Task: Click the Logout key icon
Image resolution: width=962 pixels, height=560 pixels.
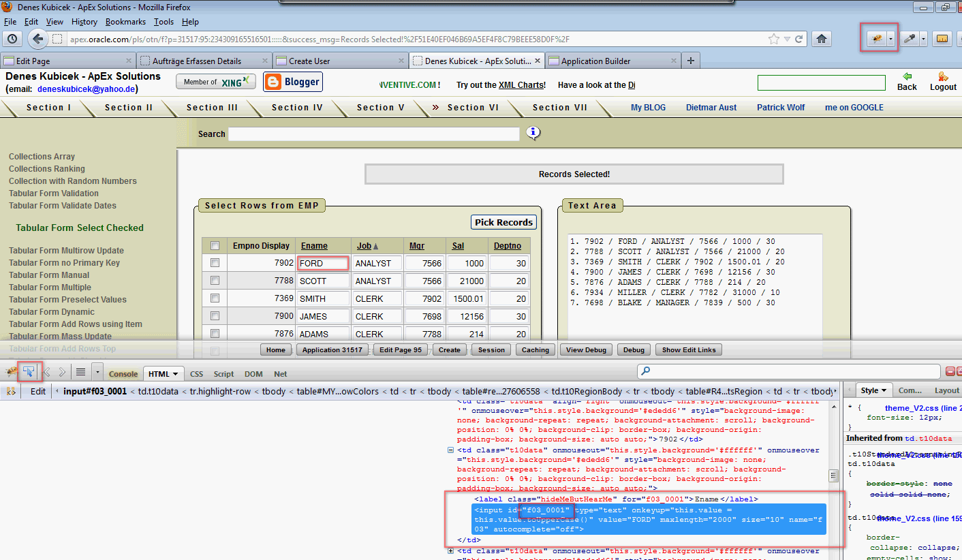Action: pyautogui.click(x=943, y=77)
